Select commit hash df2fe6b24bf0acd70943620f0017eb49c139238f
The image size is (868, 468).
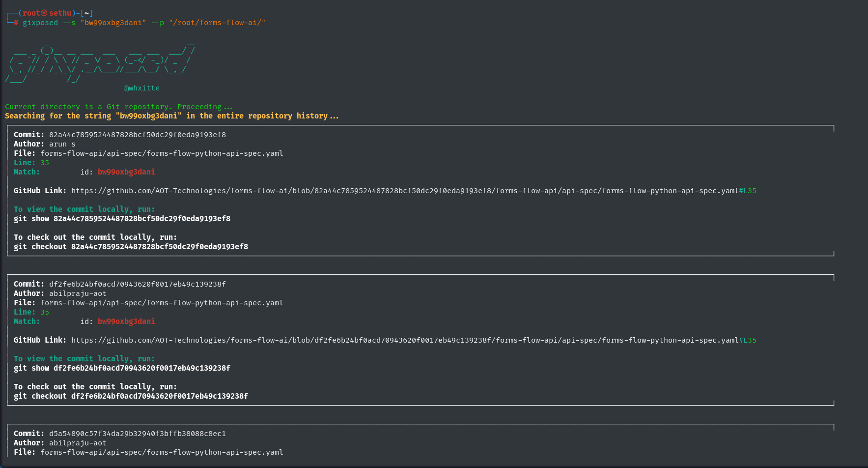click(x=138, y=284)
